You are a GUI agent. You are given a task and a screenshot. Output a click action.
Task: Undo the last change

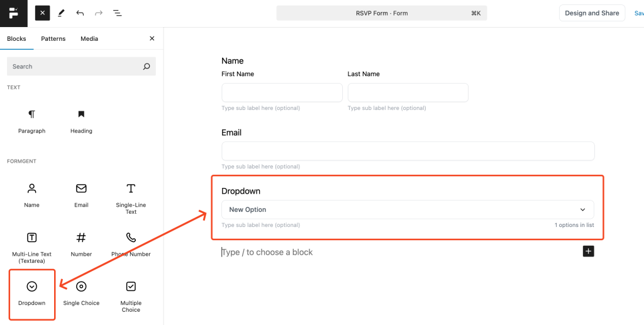click(80, 13)
